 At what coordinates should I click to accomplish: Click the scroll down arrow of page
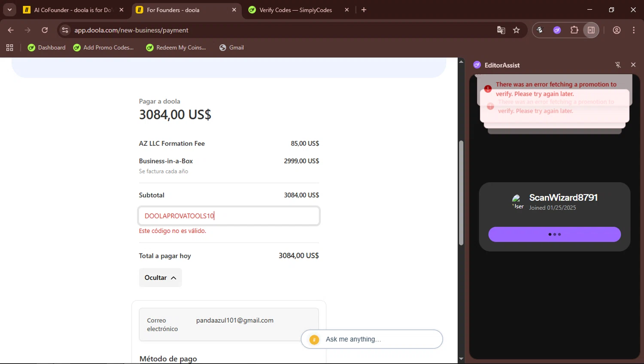[461, 359]
